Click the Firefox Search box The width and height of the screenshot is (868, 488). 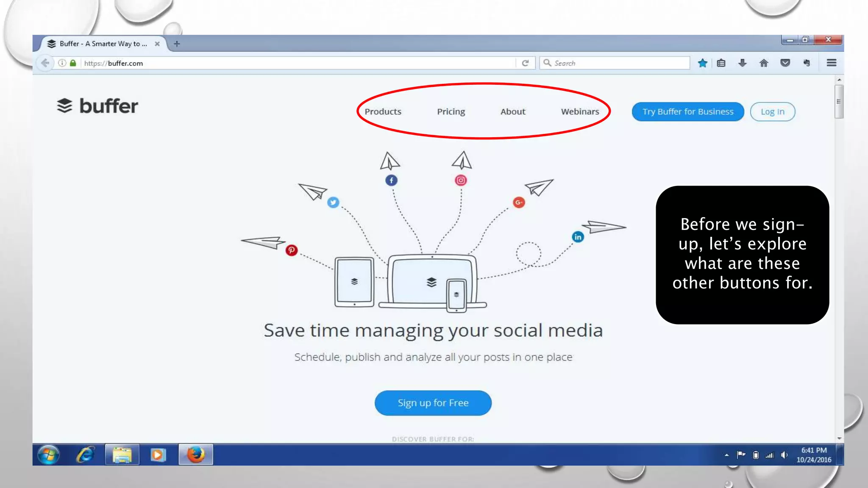pos(615,63)
